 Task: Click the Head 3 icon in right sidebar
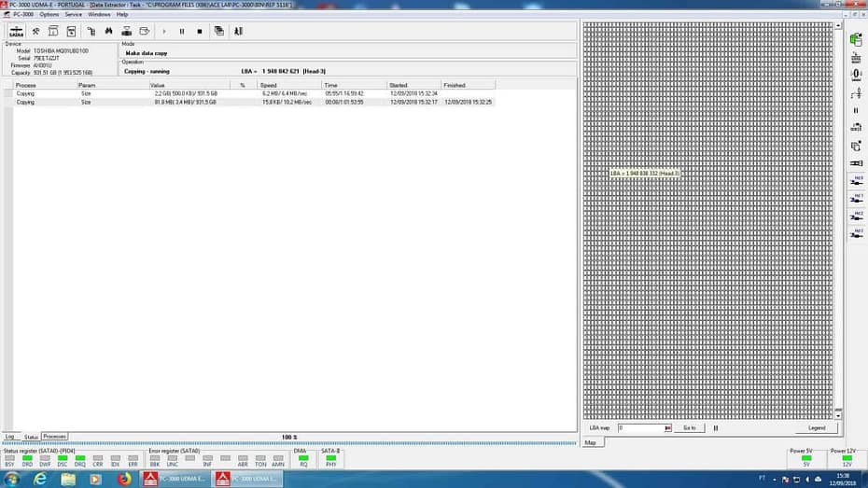pyautogui.click(x=856, y=231)
